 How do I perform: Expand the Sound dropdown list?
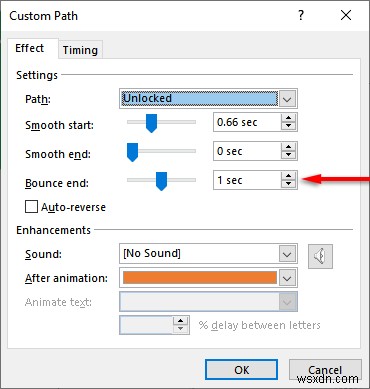[x=287, y=254]
